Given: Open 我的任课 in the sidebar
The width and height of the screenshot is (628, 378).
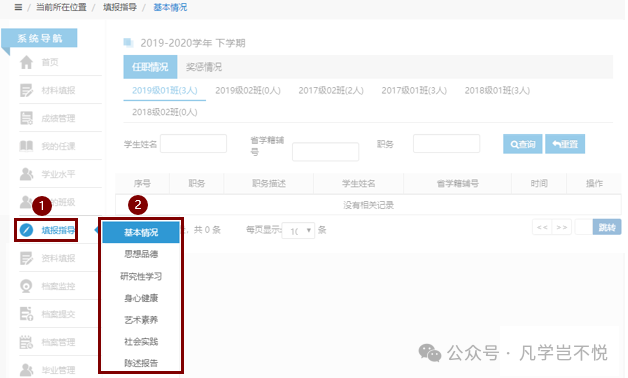Looking at the screenshot, I should coord(58,146).
